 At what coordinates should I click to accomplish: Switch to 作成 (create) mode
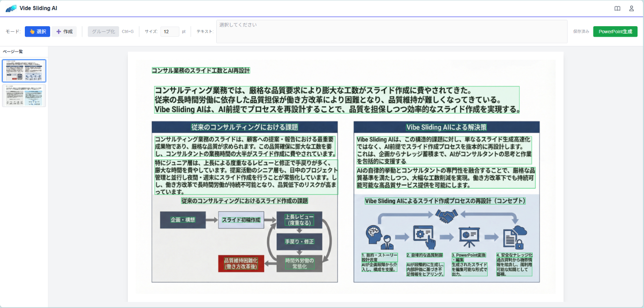pyautogui.click(x=64, y=31)
